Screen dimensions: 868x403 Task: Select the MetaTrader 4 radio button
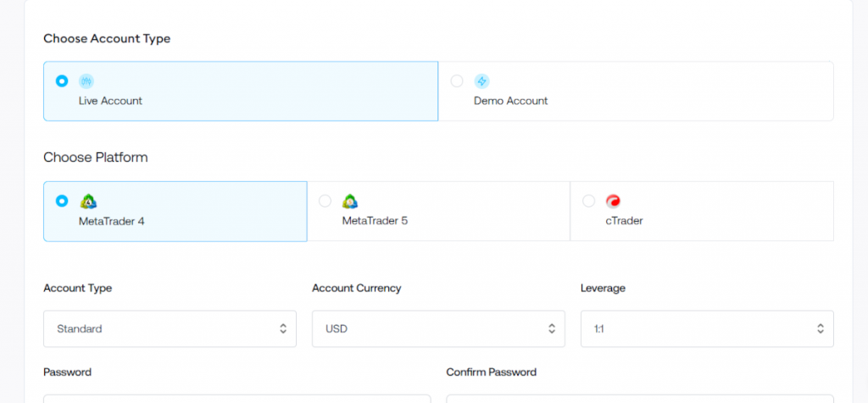click(x=62, y=201)
